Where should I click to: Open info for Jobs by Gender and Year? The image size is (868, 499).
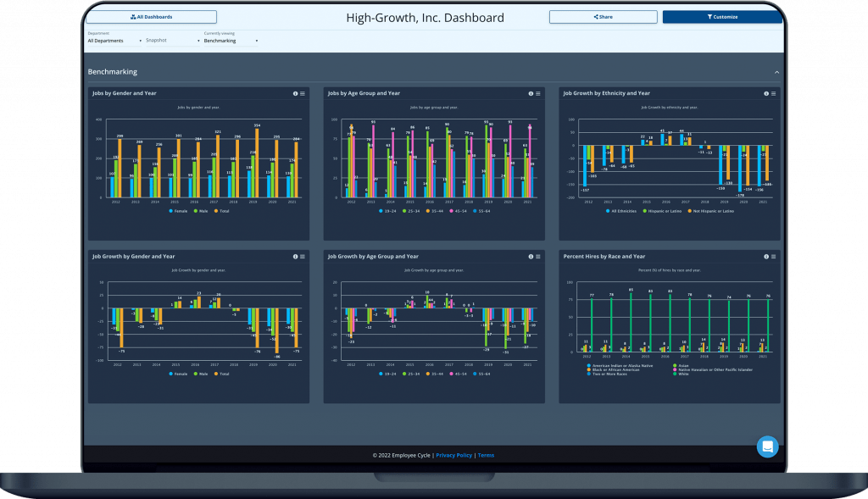point(295,93)
